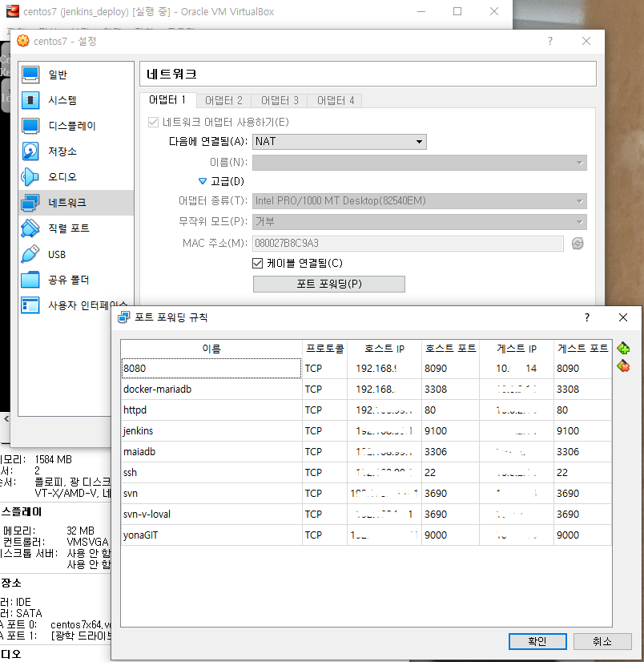This screenshot has height=662, width=644.
Task: Collapse the 고급 advanced section
Action: click(x=203, y=181)
